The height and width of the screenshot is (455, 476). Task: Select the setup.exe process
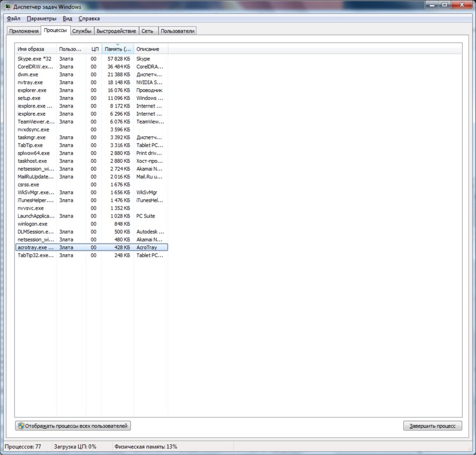[92, 98]
